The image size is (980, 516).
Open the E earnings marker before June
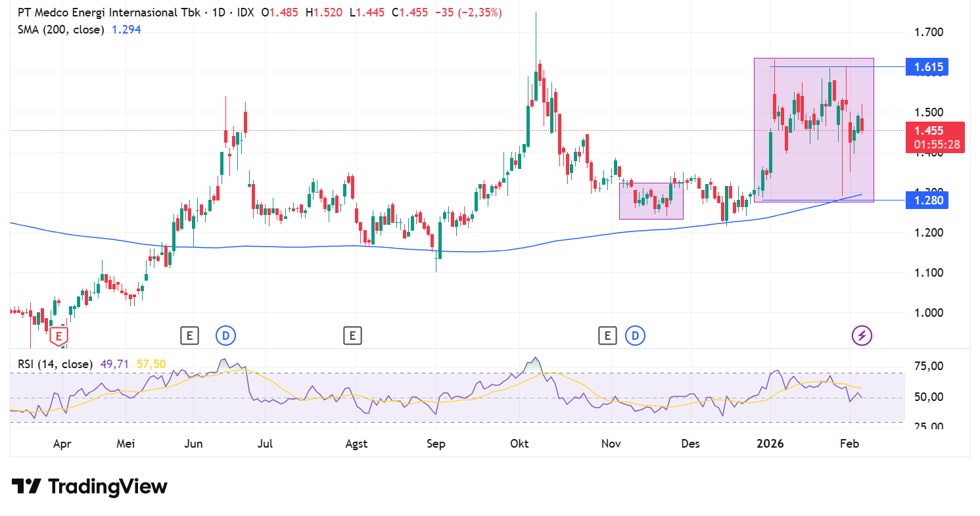tap(189, 336)
